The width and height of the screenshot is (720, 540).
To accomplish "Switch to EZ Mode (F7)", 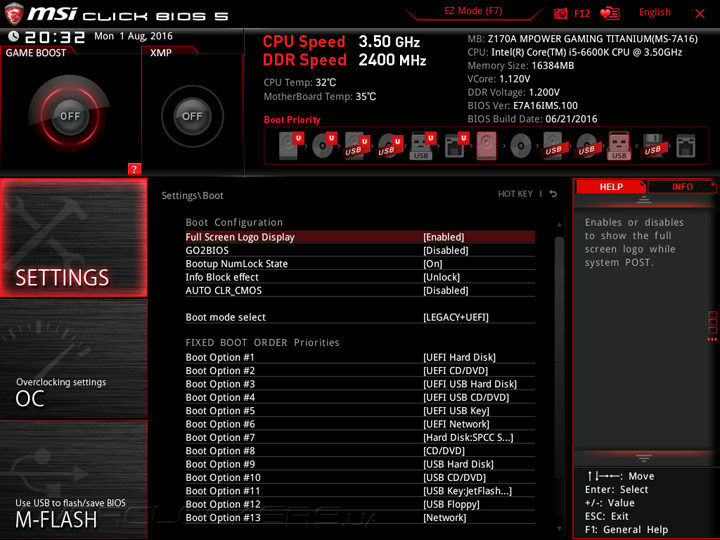I will [473, 11].
